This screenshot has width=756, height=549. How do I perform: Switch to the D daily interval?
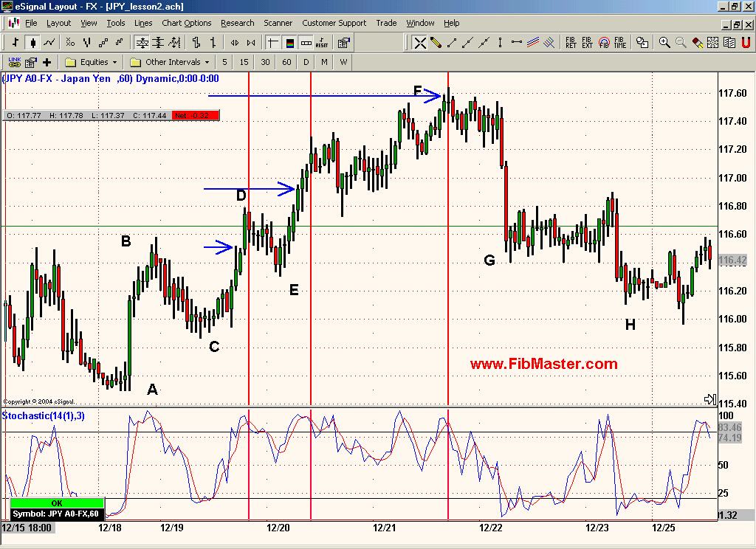click(x=306, y=62)
